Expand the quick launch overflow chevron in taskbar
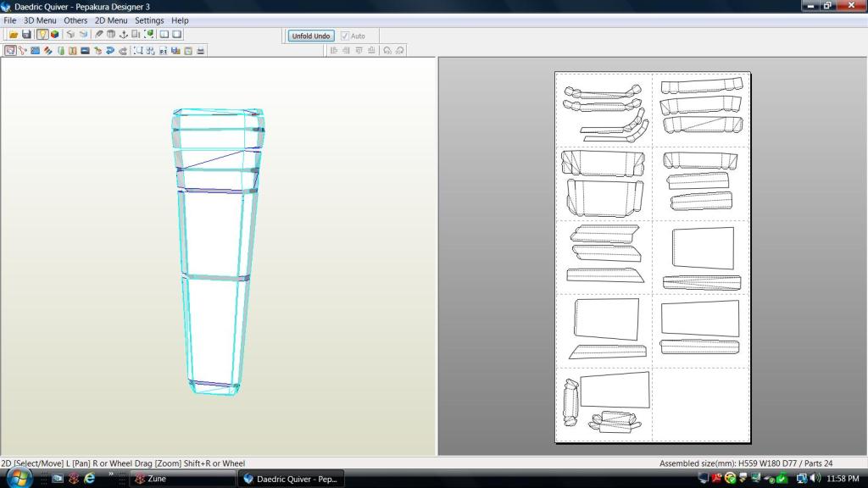868x488 pixels. [110, 475]
